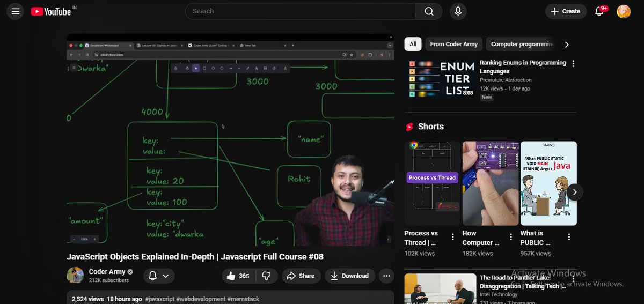Viewport: 644px width, 304px height.
Task: Click the Download button
Action: coord(349,276)
